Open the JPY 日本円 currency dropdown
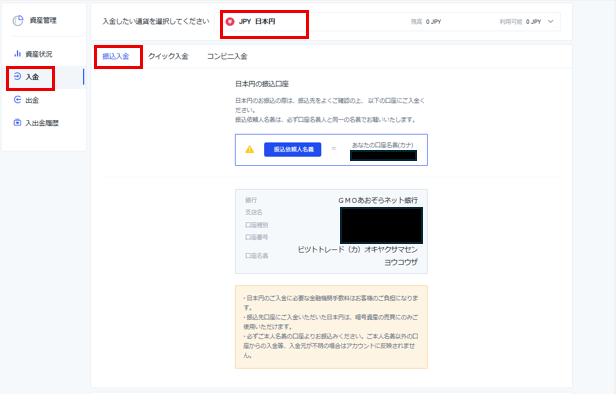Viewport: 616px width, 394px height. (x=387, y=22)
